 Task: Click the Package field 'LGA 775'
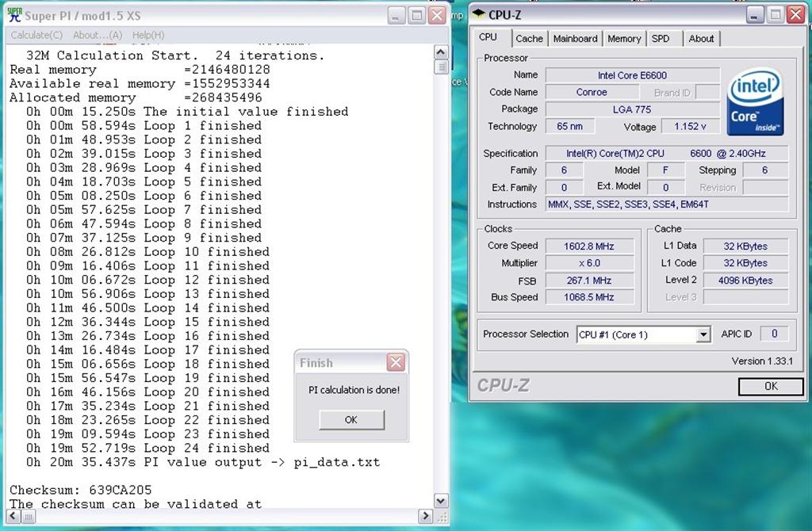632,109
